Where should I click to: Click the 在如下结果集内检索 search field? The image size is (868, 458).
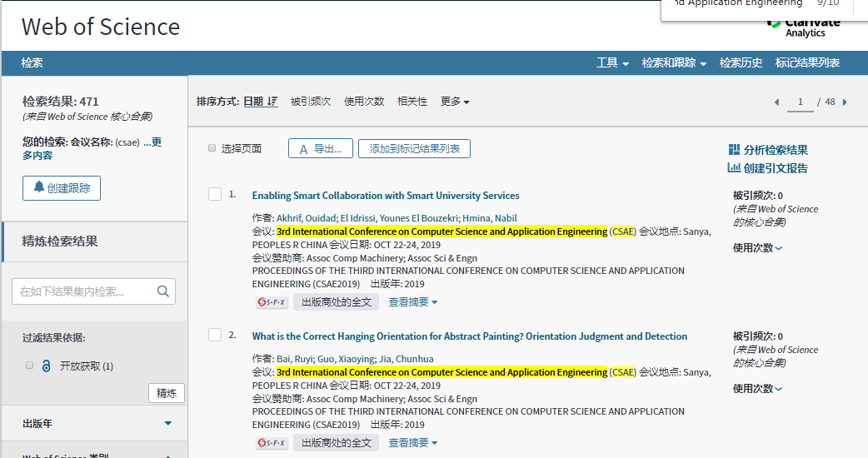point(83,291)
